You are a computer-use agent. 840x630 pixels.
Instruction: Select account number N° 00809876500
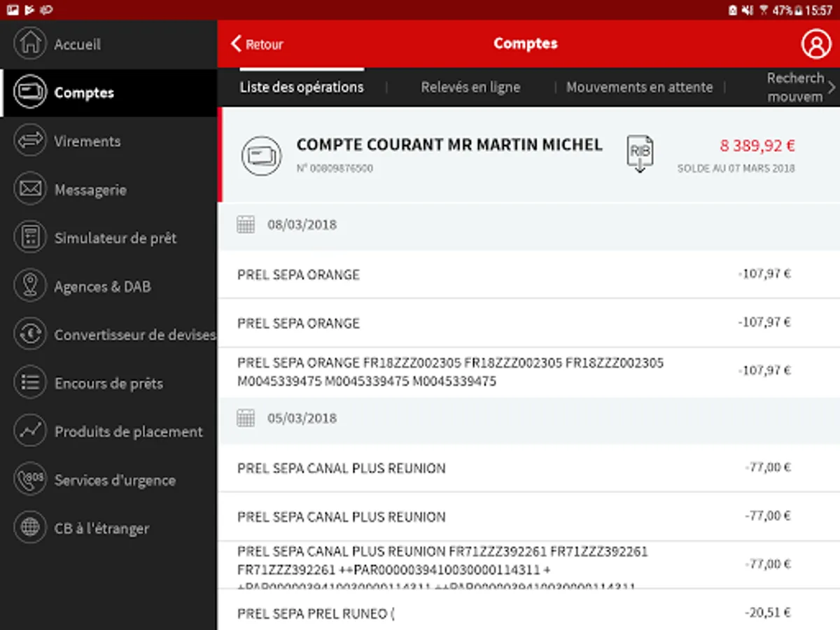coord(335,168)
